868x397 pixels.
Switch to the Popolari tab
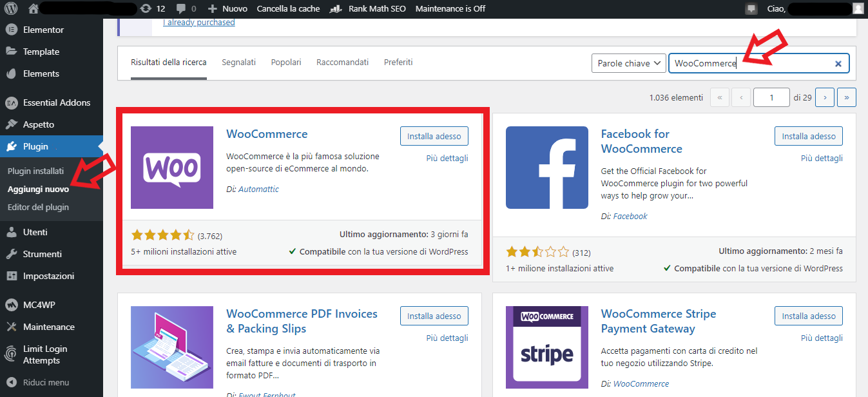point(286,63)
